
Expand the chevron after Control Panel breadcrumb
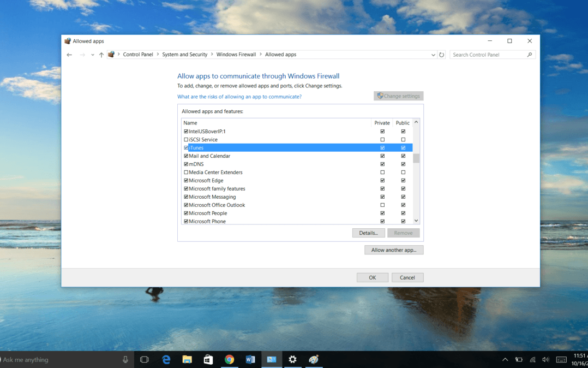click(x=158, y=55)
